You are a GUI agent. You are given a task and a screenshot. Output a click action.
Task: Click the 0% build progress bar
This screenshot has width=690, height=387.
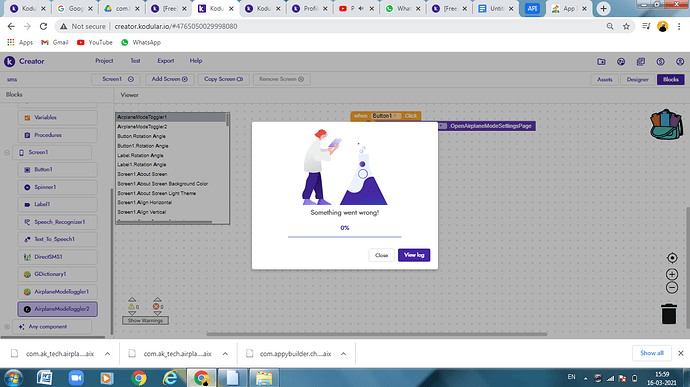point(345,237)
